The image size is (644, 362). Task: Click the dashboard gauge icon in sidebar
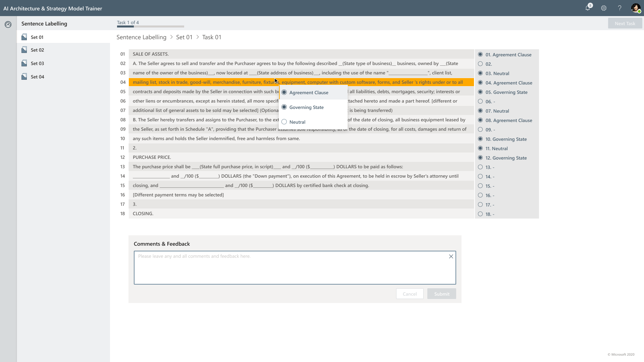tap(8, 24)
